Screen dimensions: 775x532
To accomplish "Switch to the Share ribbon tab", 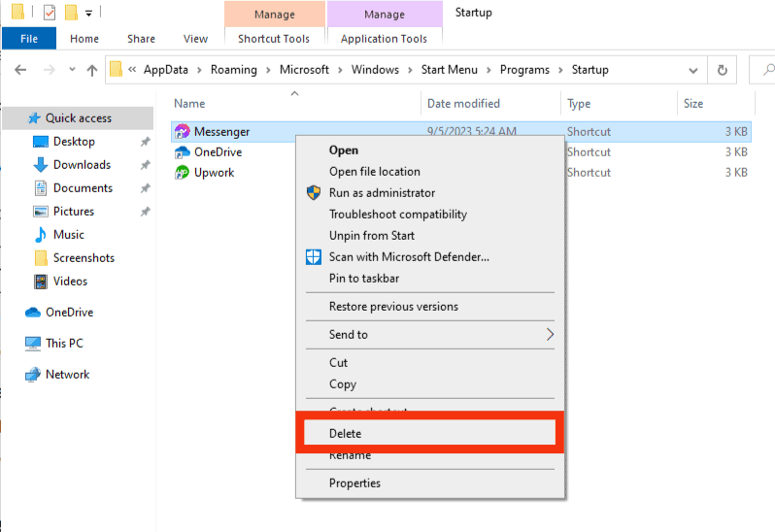I will (x=141, y=39).
